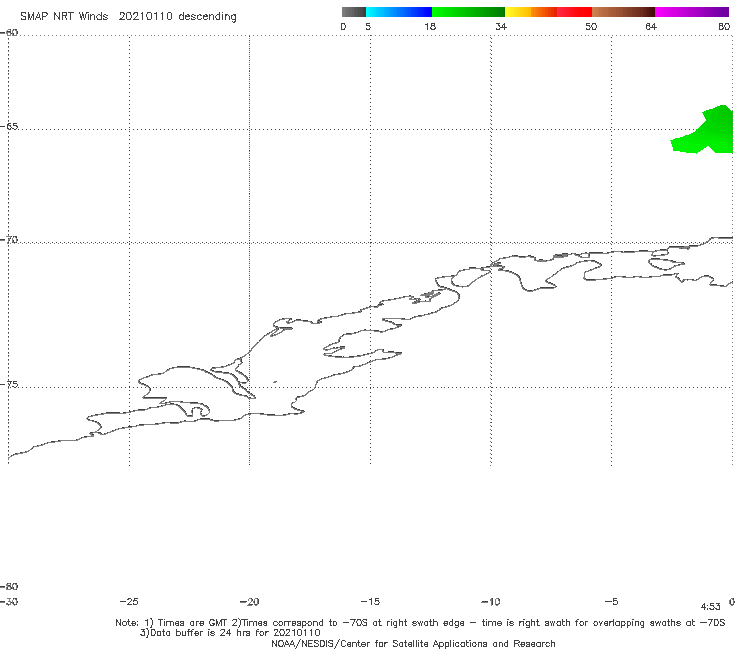Click the latitude label '-70'
Screen dimensions: 740x650
tap(9, 240)
